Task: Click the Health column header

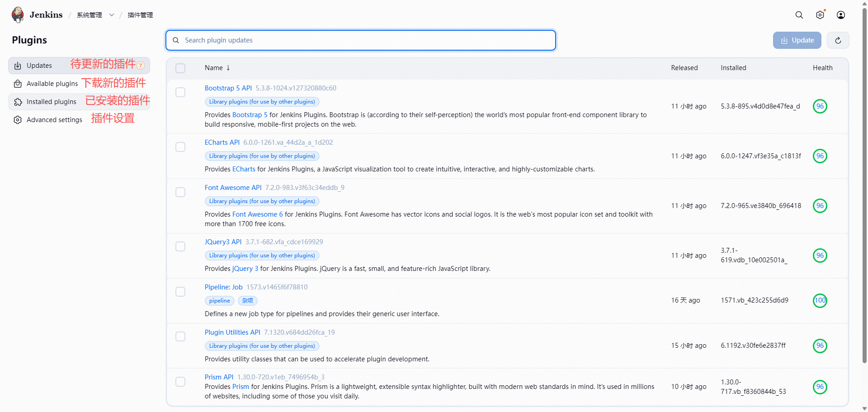Action: click(822, 68)
